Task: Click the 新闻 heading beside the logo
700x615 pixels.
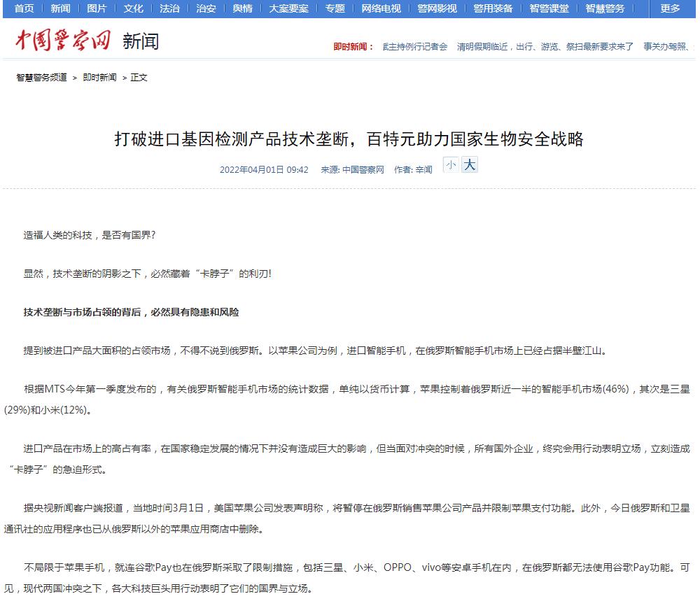Action: [141, 41]
